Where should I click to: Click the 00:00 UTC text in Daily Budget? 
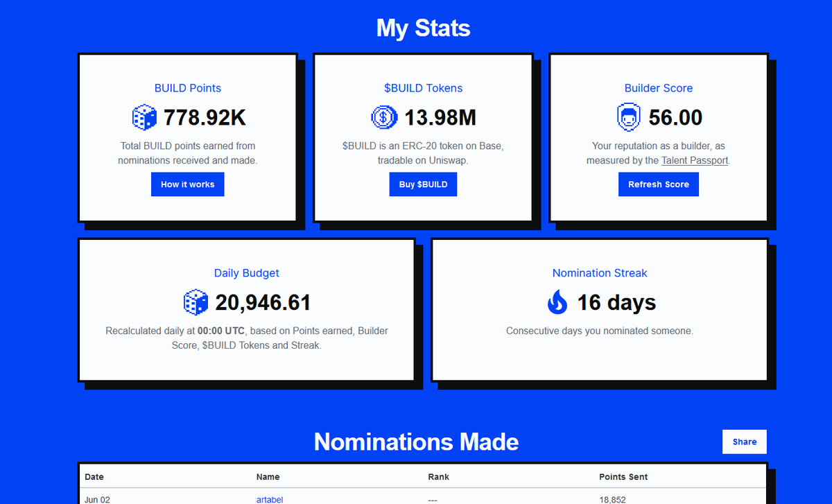click(221, 331)
